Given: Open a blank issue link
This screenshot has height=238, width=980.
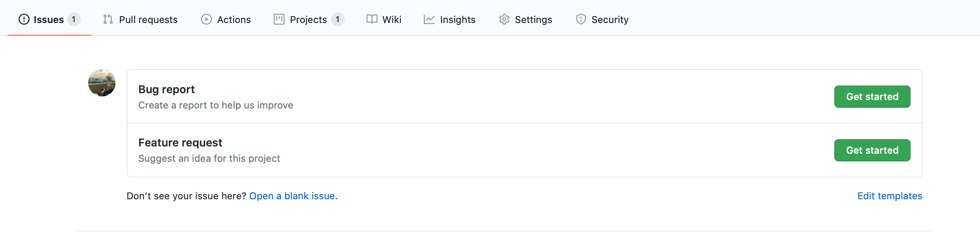Looking at the screenshot, I should 293,196.
